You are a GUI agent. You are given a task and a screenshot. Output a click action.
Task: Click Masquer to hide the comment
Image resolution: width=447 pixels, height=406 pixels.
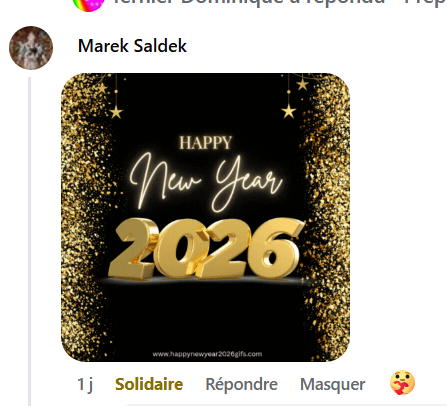point(333,384)
